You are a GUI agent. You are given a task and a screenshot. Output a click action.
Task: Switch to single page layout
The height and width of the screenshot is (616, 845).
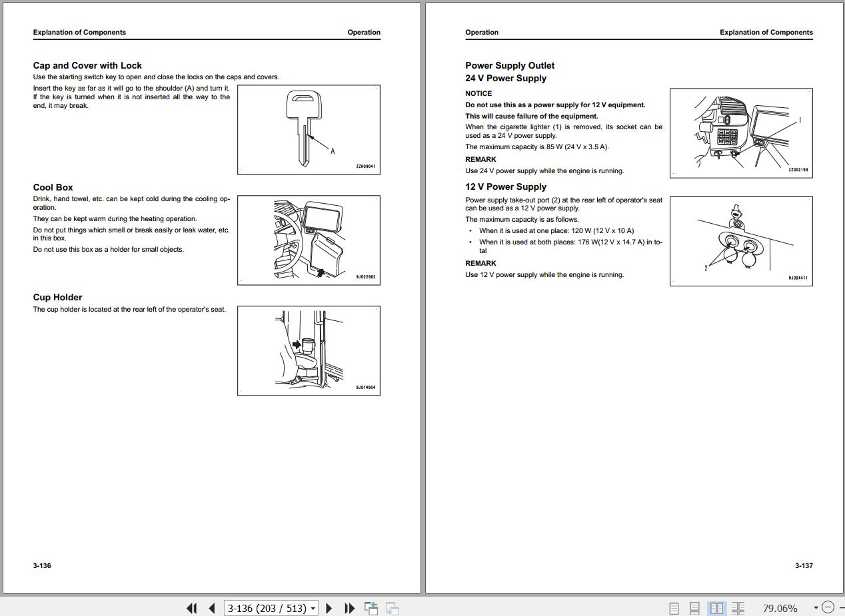pos(674,608)
